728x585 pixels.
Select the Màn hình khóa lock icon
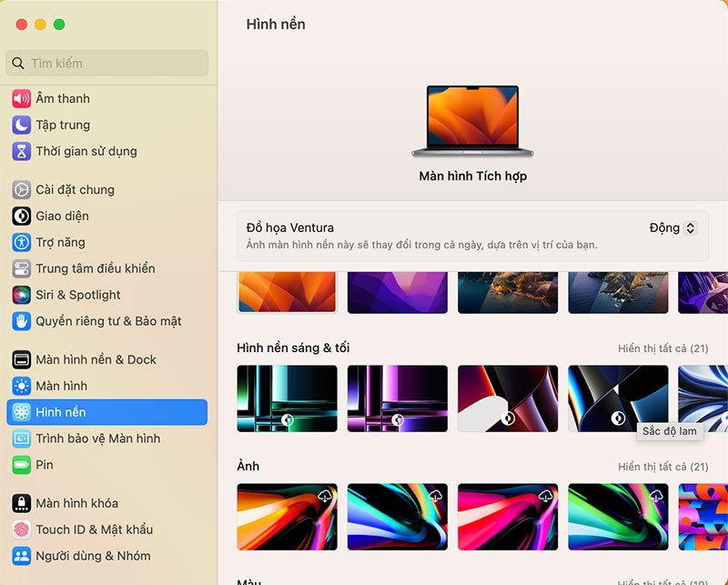pyautogui.click(x=21, y=503)
